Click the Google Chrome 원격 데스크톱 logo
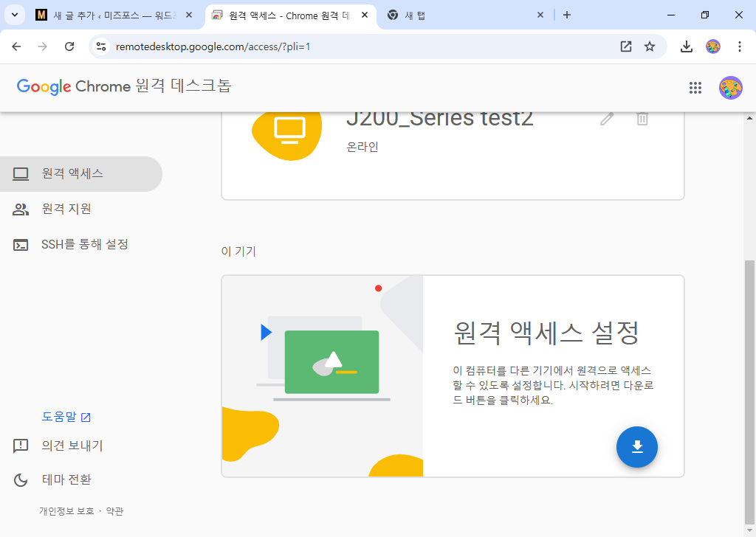756x537 pixels. click(x=124, y=86)
